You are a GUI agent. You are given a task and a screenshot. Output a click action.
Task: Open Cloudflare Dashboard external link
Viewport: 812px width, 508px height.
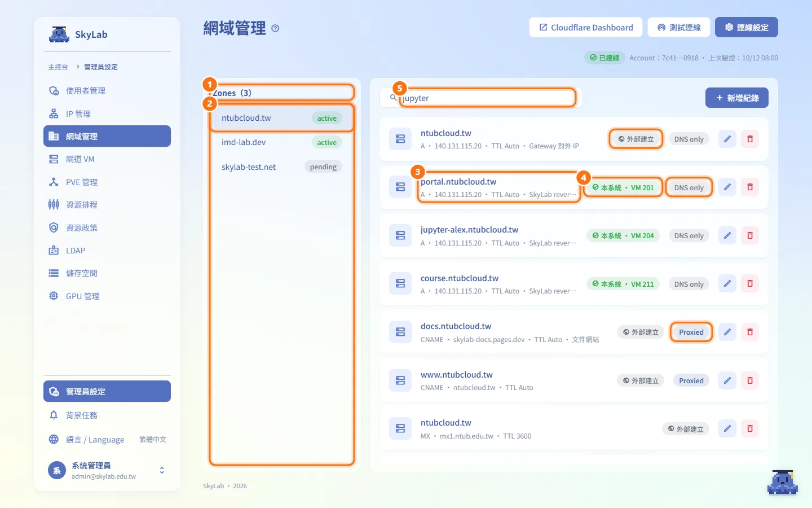[586, 27]
